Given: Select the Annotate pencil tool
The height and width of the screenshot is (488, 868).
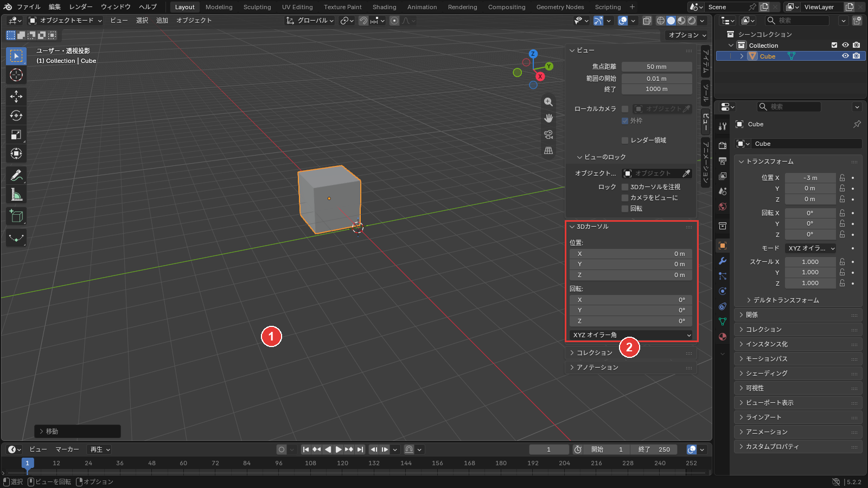Looking at the screenshot, I should (16, 176).
